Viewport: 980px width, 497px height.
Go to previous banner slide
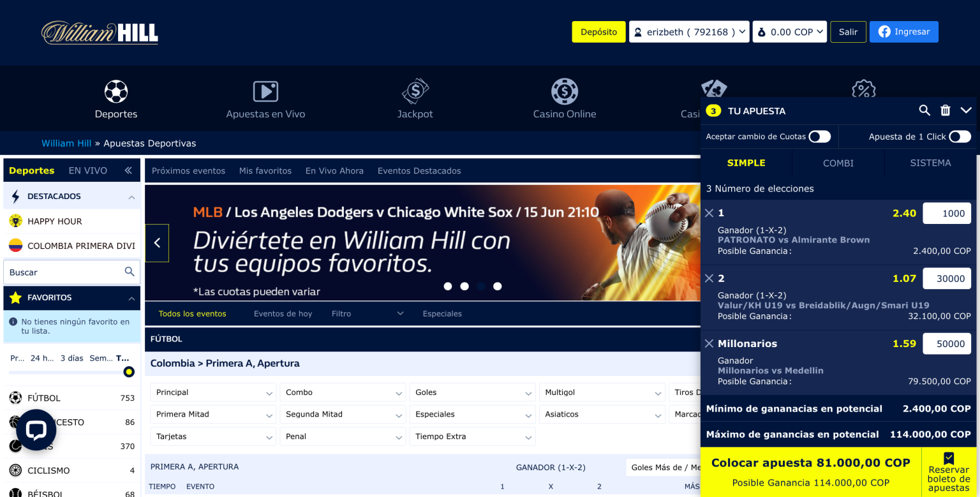pos(157,243)
